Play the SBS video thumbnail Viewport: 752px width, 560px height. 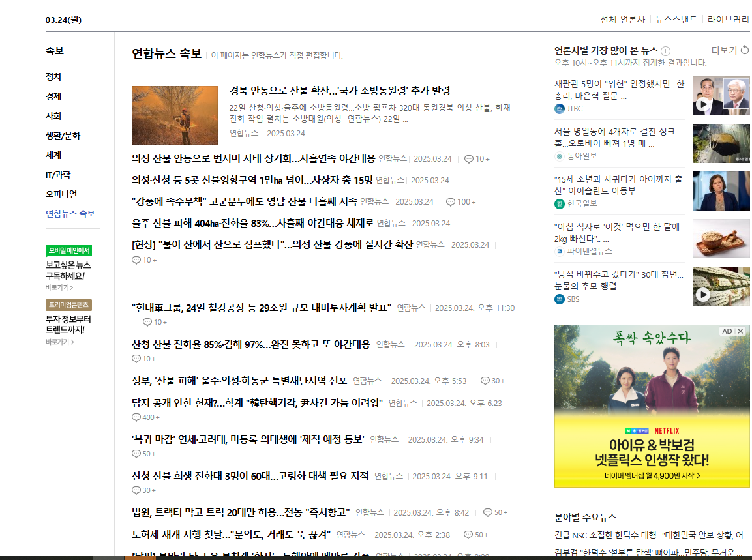tap(721, 286)
